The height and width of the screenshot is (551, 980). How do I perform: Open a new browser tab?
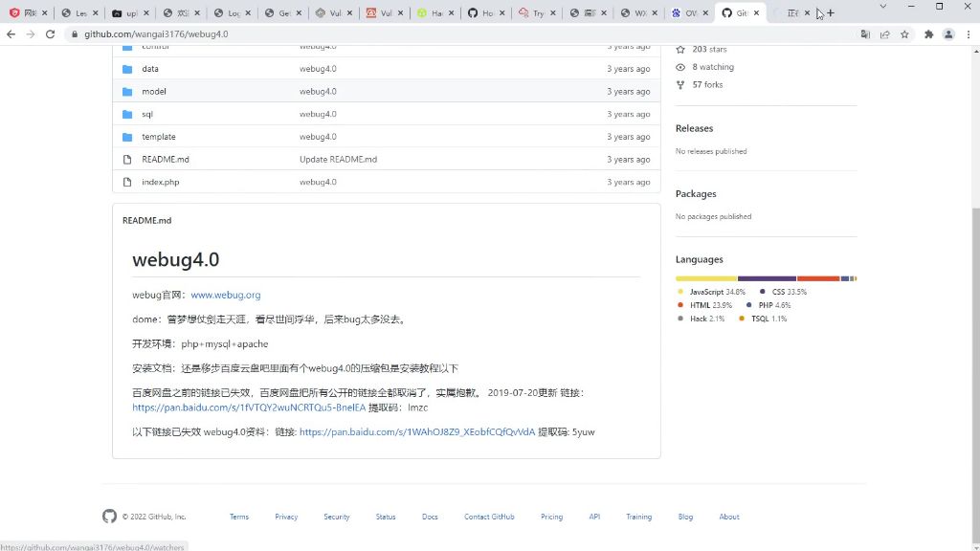click(831, 12)
